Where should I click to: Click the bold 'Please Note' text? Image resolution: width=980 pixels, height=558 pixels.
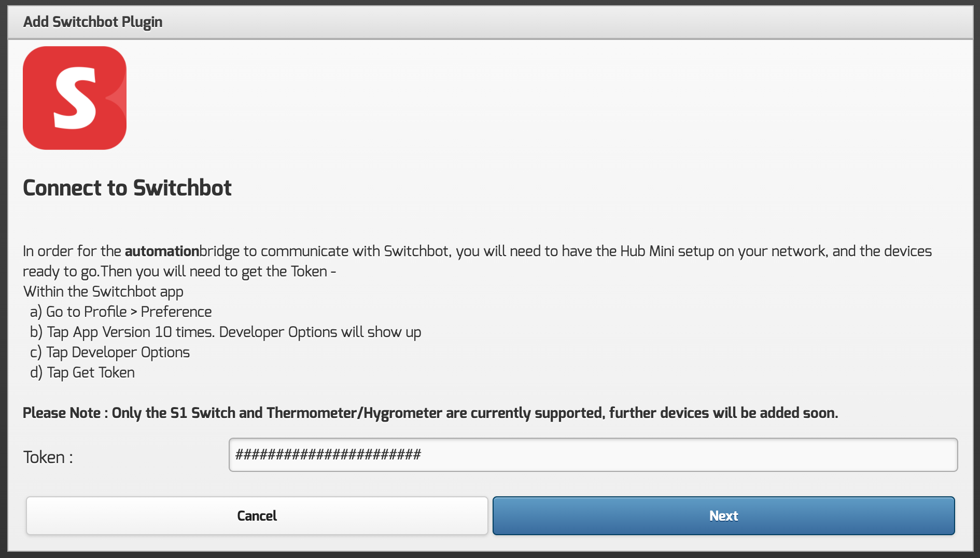coord(62,413)
